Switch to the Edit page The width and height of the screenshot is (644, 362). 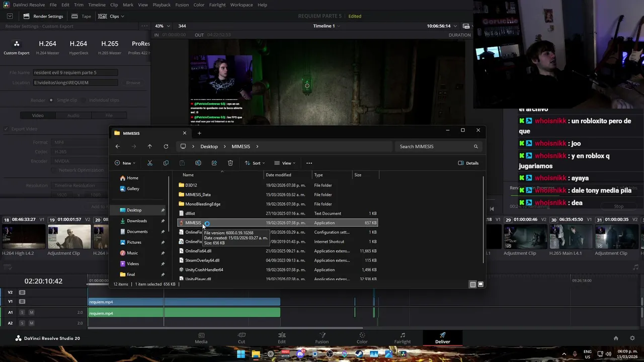282,338
